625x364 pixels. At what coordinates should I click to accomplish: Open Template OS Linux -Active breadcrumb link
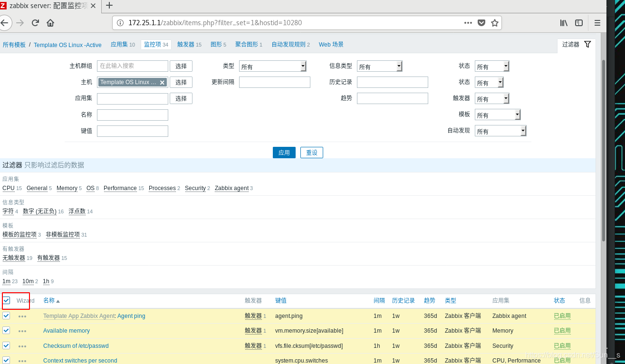[67, 45]
